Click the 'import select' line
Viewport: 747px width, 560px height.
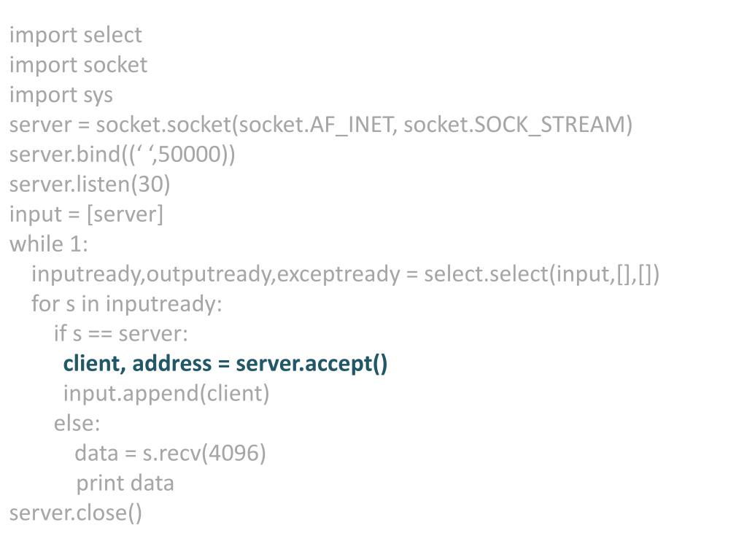(75, 35)
